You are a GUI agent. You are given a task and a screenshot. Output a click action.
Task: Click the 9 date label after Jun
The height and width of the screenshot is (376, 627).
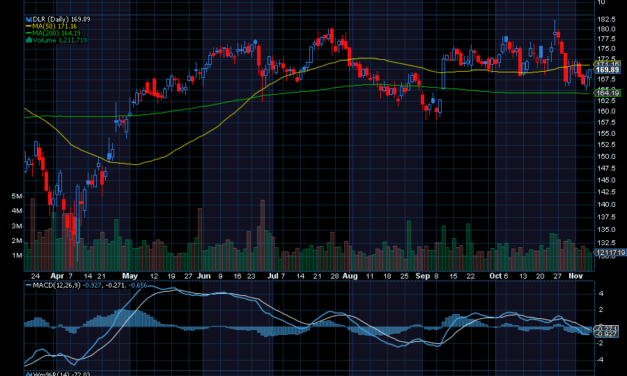point(220,276)
